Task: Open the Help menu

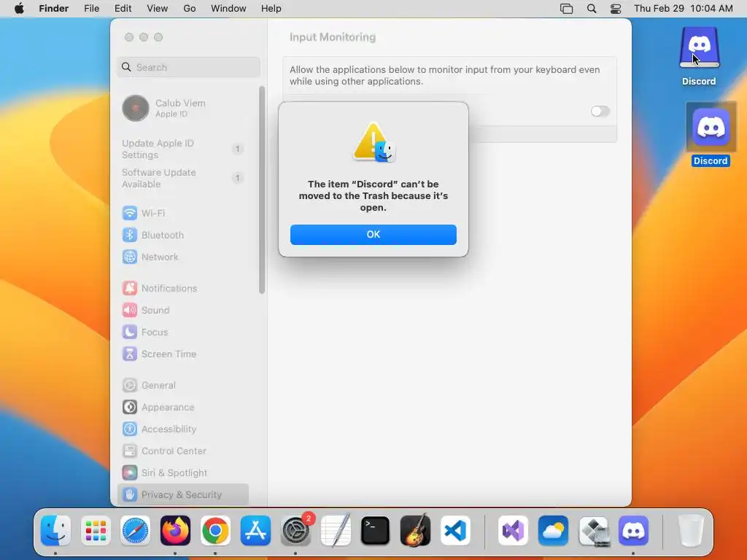Action: click(271, 9)
